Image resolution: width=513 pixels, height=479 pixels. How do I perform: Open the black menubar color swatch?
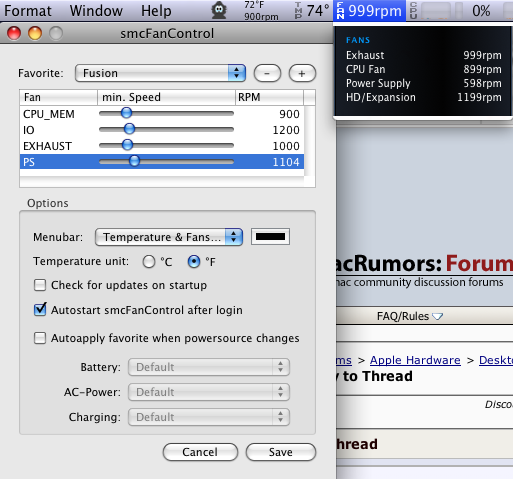(270, 237)
